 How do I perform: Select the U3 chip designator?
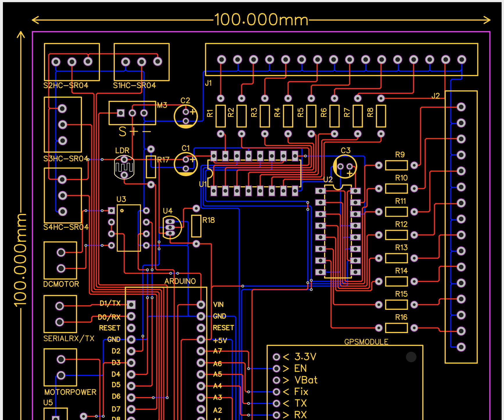point(121,199)
